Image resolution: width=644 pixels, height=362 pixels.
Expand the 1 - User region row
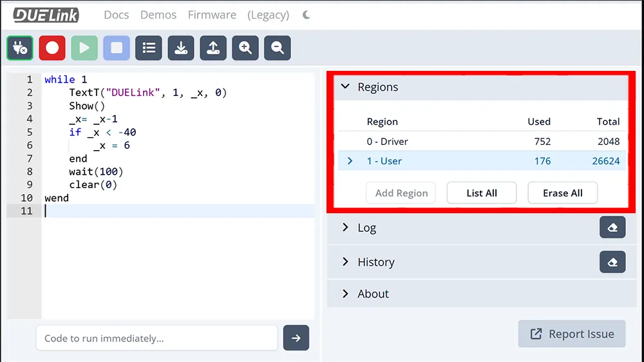(350, 161)
